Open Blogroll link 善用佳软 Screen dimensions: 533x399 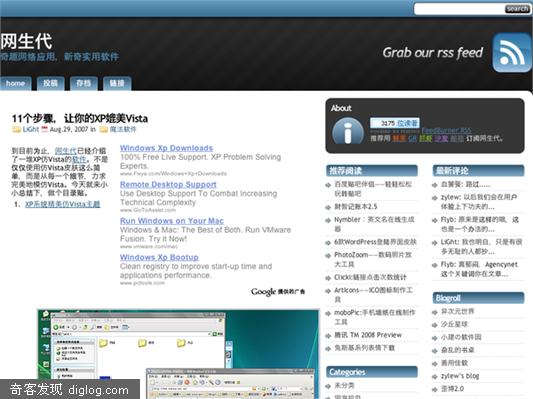pos(454,363)
